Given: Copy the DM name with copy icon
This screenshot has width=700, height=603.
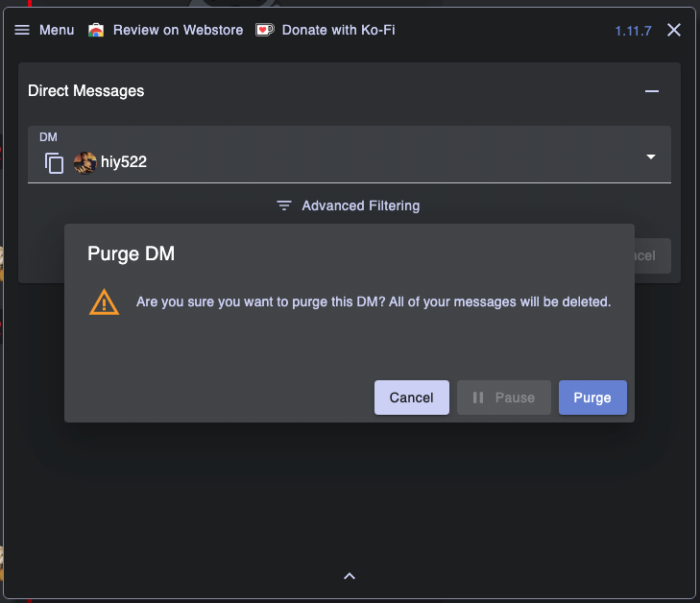Looking at the screenshot, I should pos(54,163).
